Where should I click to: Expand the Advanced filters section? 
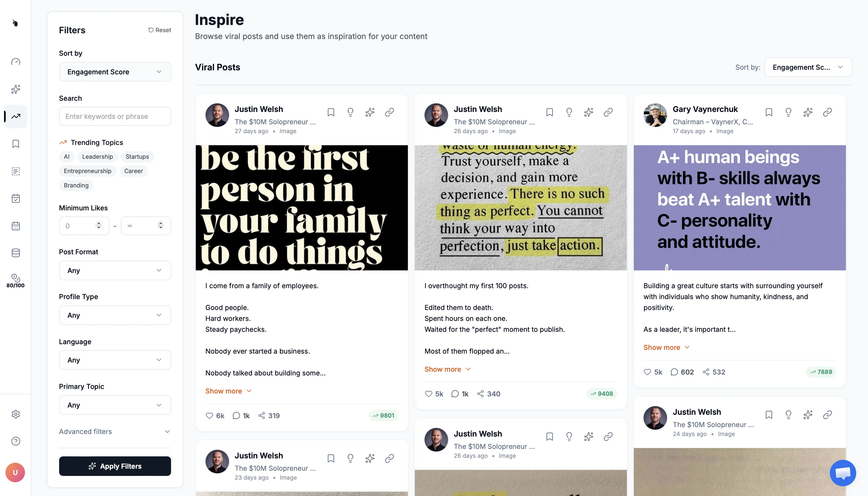point(115,431)
